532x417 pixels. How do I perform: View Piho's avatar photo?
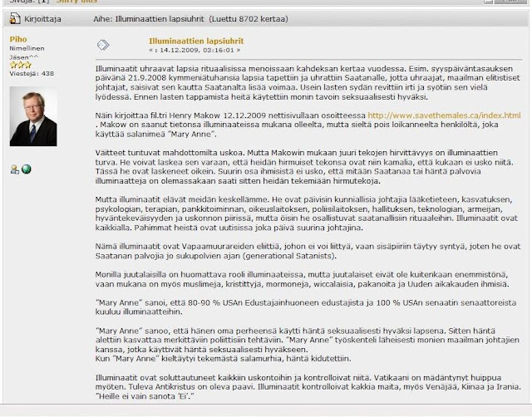[x=33, y=116]
